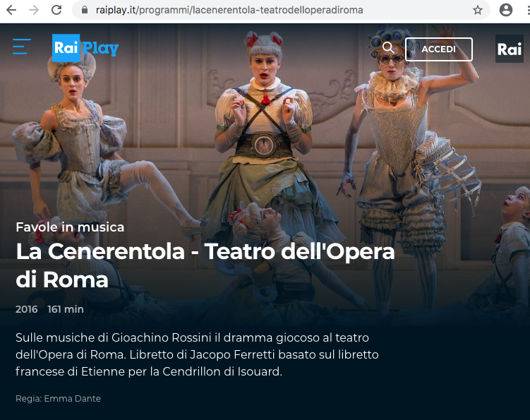The width and height of the screenshot is (530, 420).
Task: Go back with browser back arrow
Action: [11, 10]
